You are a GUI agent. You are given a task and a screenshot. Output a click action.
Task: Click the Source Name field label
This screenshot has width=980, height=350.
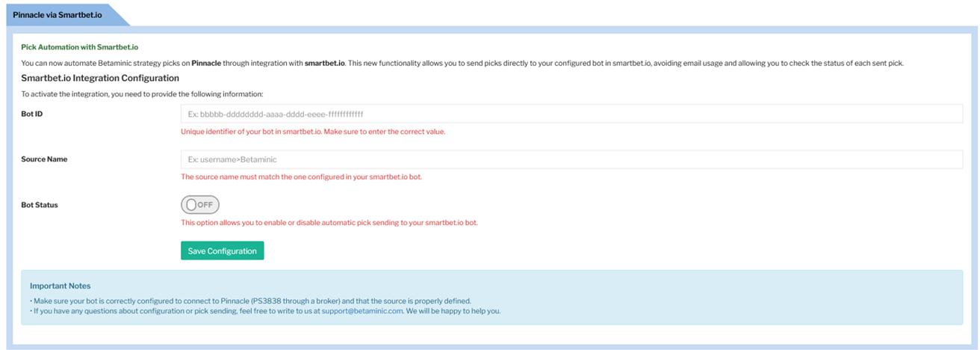(x=44, y=159)
